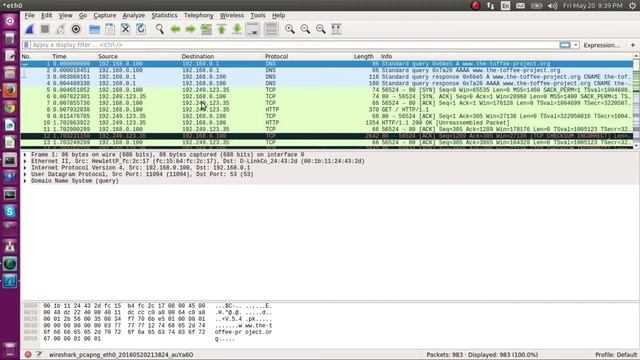Open the system volume indicator

coord(553,5)
